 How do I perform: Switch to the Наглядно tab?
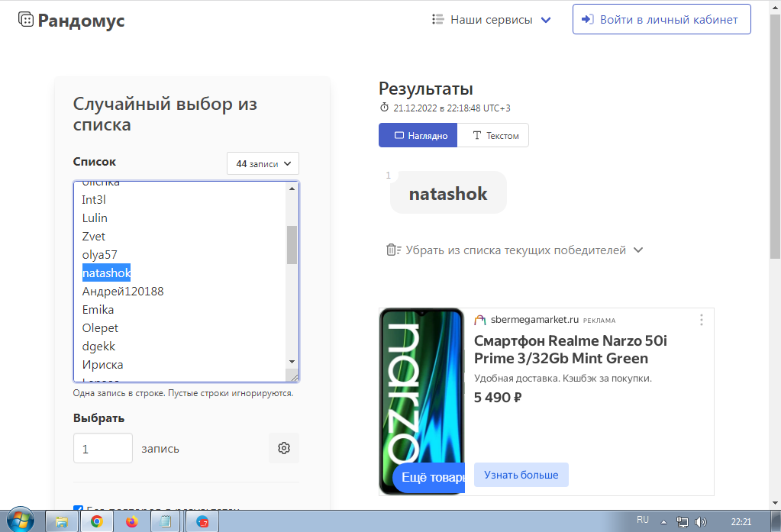(x=418, y=136)
